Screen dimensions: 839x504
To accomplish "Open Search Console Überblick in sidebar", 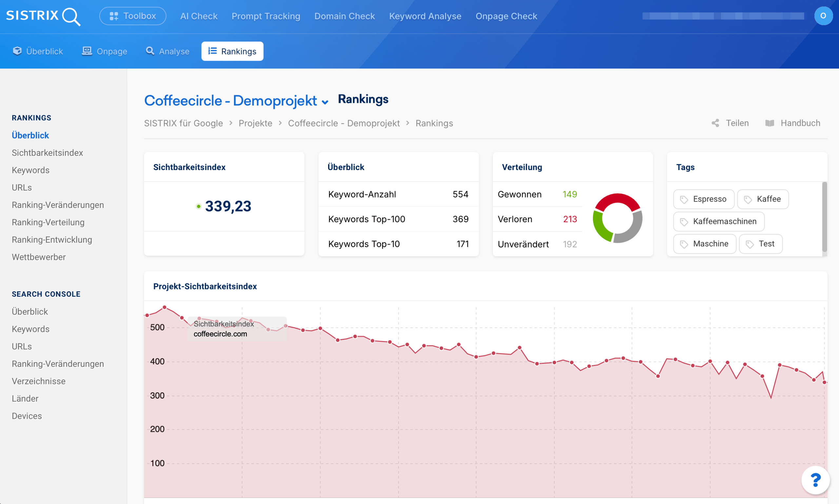I will click(30, 311).
